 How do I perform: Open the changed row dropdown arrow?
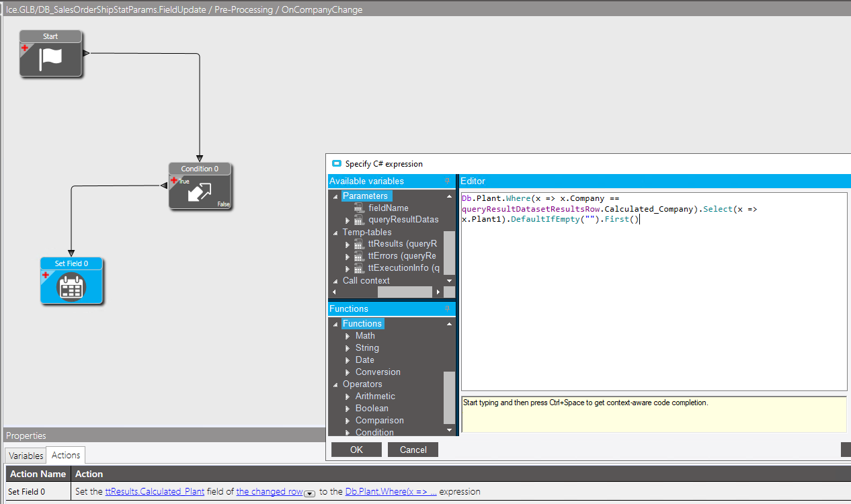(309, 494)
